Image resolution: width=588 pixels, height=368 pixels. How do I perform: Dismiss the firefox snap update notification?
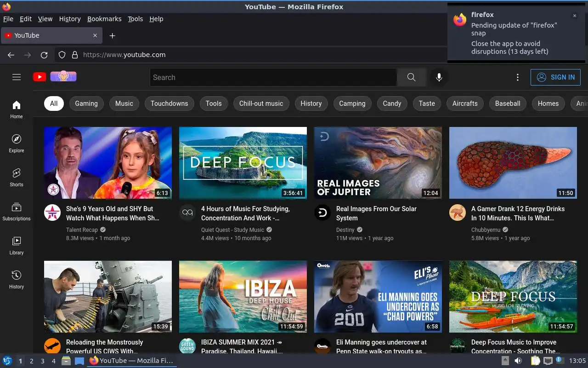pos(574,16)
